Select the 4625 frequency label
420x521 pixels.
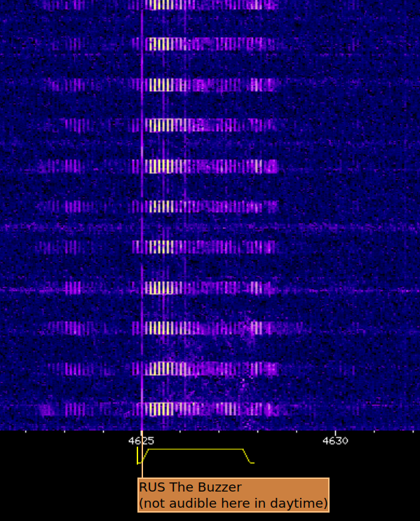pos(141,441)
